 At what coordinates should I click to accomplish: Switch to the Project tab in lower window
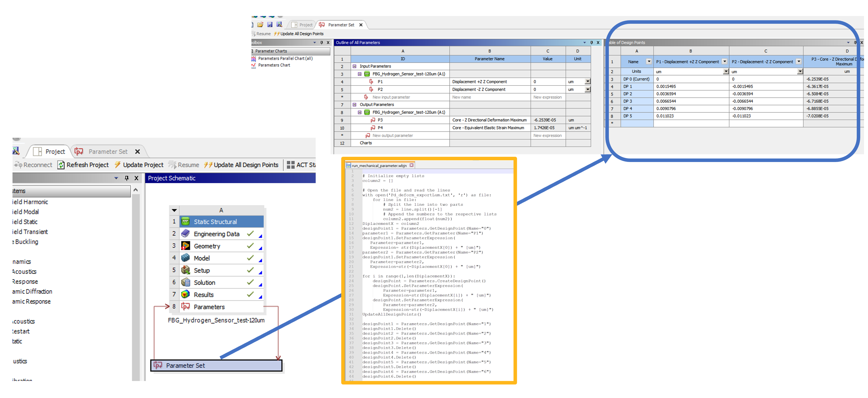click(x=50, y=151)
